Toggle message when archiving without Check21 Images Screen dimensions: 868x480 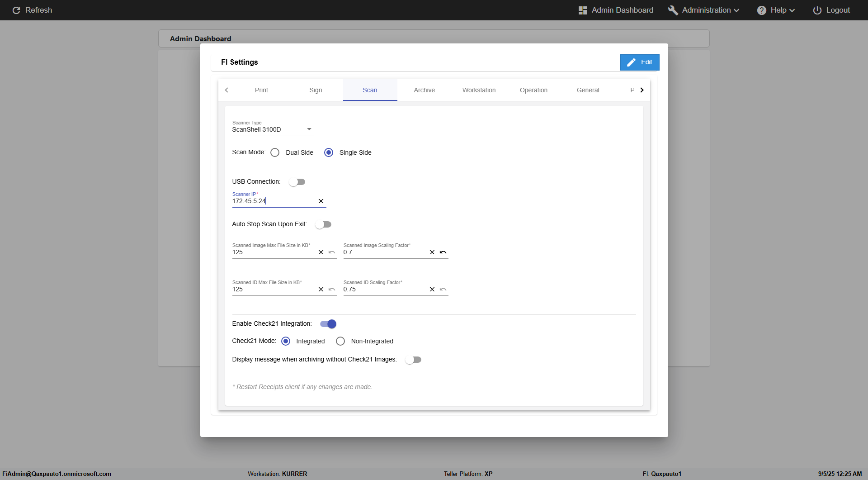pyautogui.click(x=413, y=360)
